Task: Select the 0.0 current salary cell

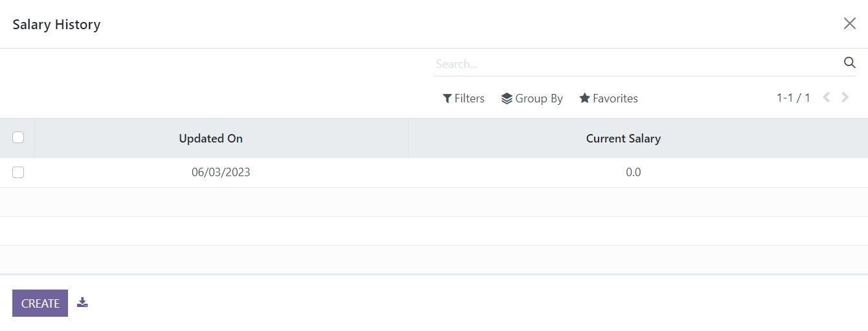Action: (633, 172)
